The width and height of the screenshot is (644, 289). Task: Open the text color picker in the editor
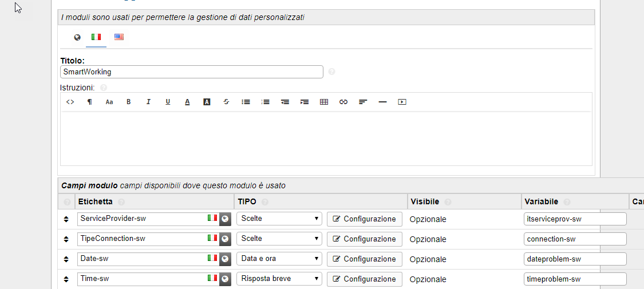[x=187, y=102]
